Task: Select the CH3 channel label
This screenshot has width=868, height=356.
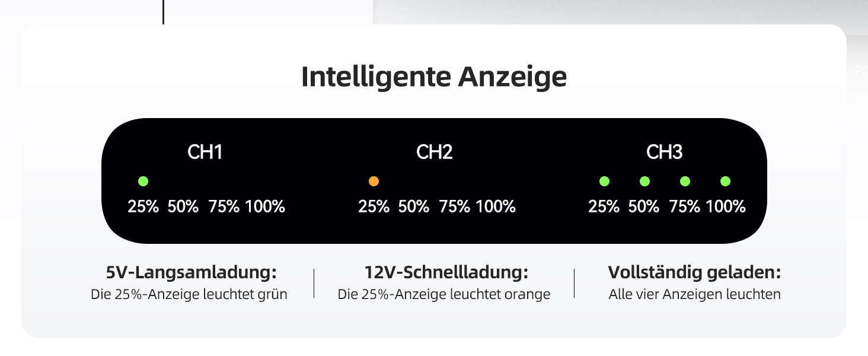Action: pyautogui.click(x=664, y=152)
